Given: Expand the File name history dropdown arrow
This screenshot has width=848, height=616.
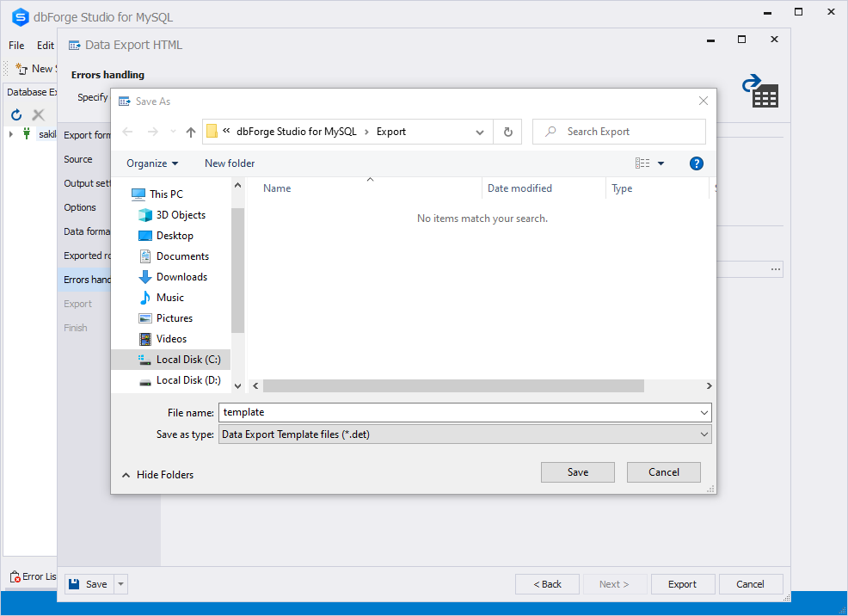Looking at the screenshot, I should point(704,413).
